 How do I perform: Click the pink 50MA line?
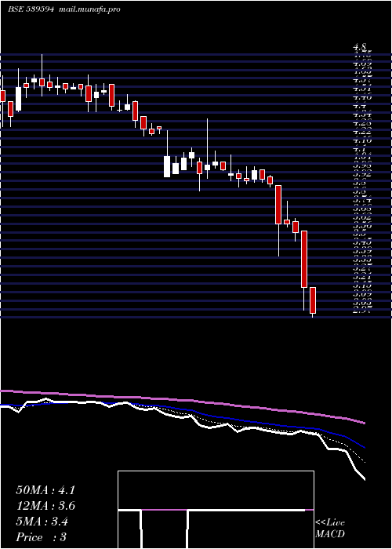coord(183,400)
